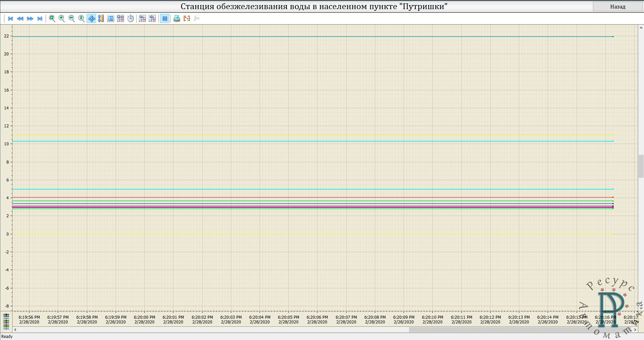This screenshot has height=340, width=644.
Task: Toggle the pan move-arrows tool
Action: pos(91,19)
